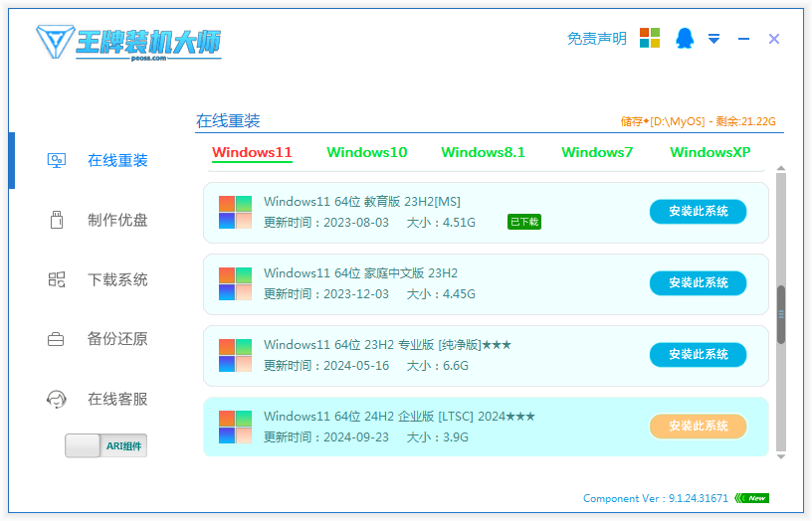The height and width of the screenshot is (521, 812).
Task: Select 在线客服 in the sidebar
Action: click(x=117, y=399)
